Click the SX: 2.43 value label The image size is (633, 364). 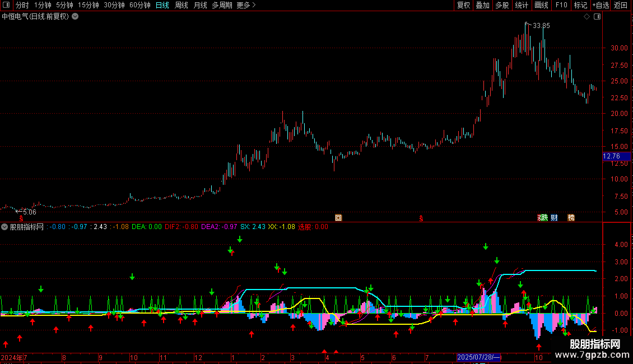click(x=253, y=227)
